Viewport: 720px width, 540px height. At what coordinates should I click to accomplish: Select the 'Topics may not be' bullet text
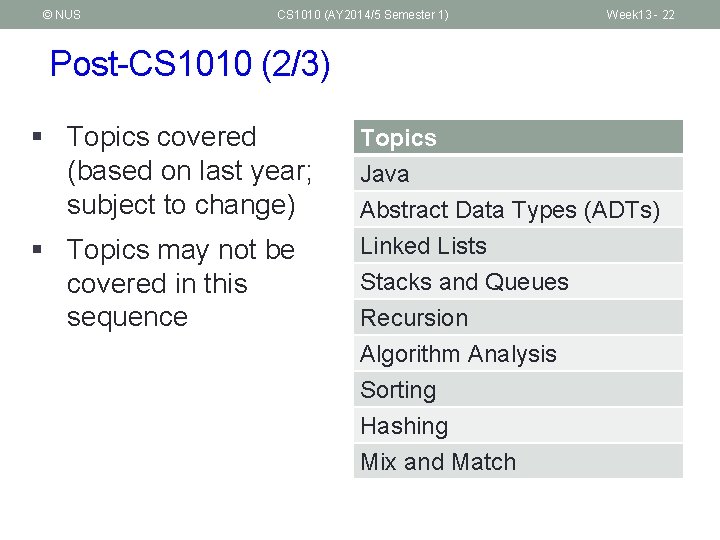[x=180, y=250]
